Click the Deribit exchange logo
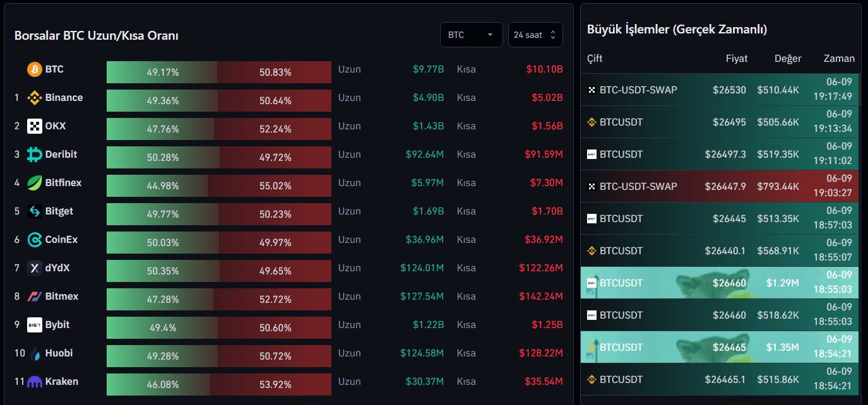The width and height of the screenshot is (868, 405). [35, 155]
